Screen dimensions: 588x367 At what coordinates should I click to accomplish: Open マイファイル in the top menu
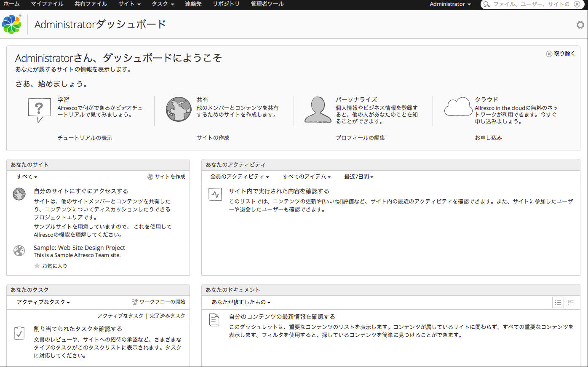(47, 4)
